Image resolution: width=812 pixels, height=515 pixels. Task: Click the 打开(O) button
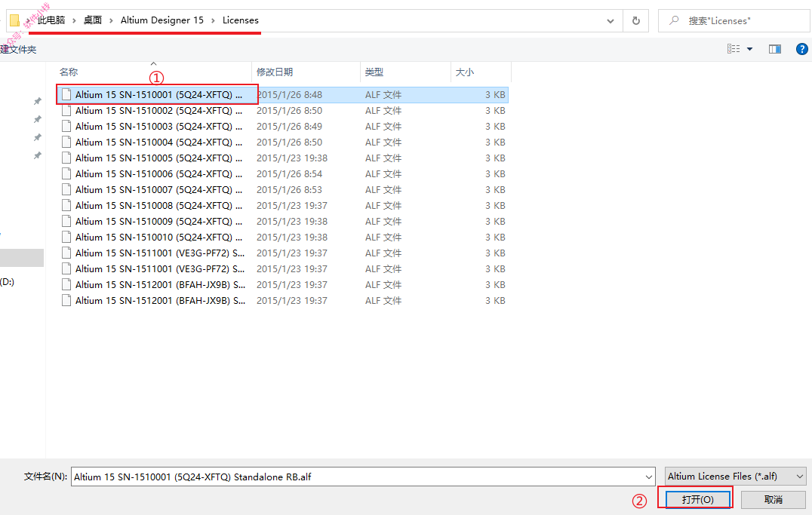click(697, 499)
